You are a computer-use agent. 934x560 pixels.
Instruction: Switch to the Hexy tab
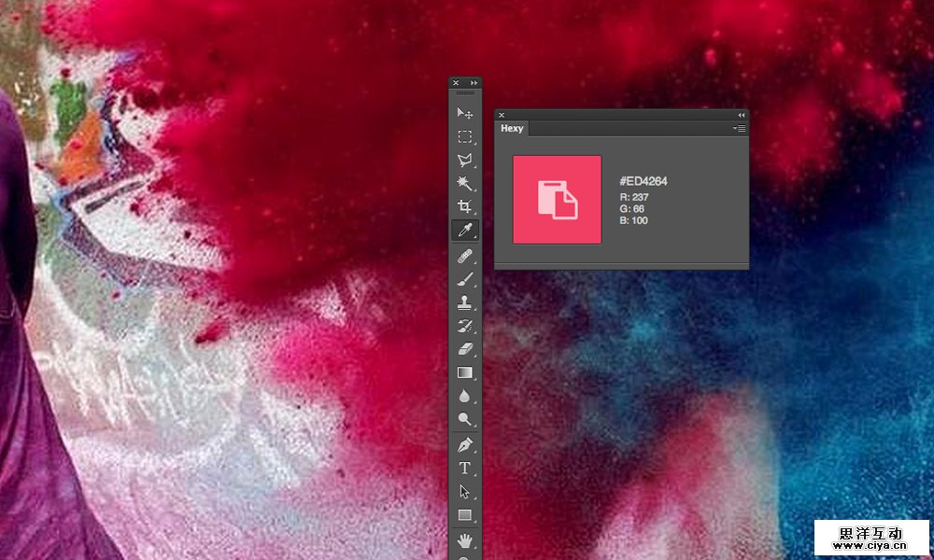(x=512, y=129)
